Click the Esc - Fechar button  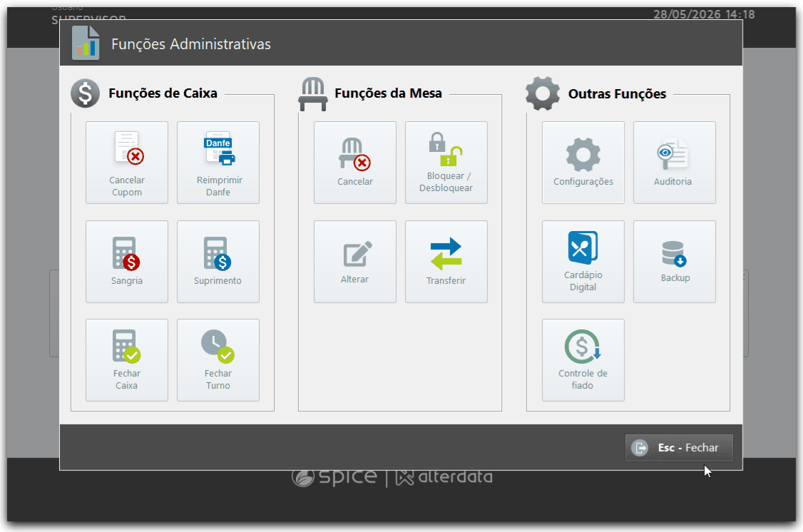point(678,448)
